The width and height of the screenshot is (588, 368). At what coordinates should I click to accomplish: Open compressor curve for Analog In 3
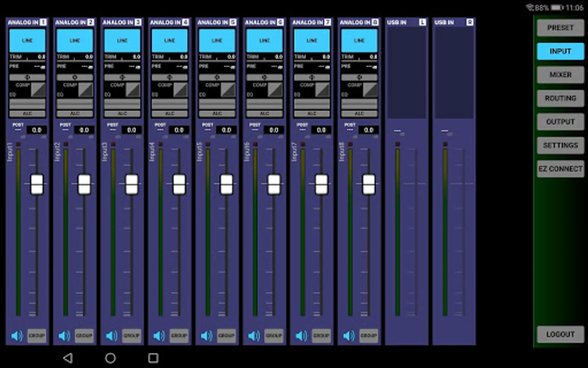(133, 90)
